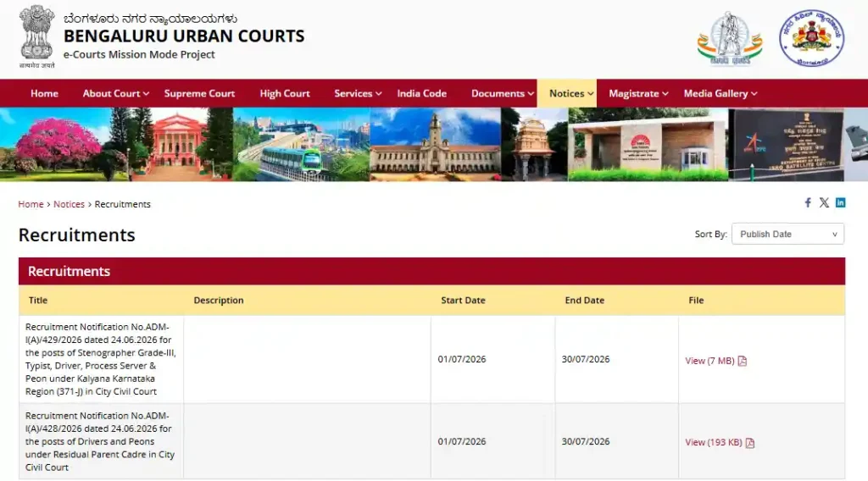The width and height of the screenshot is (868, 481).
Task: Go to Home in navigation bar
Action: [x=44, y=93]
